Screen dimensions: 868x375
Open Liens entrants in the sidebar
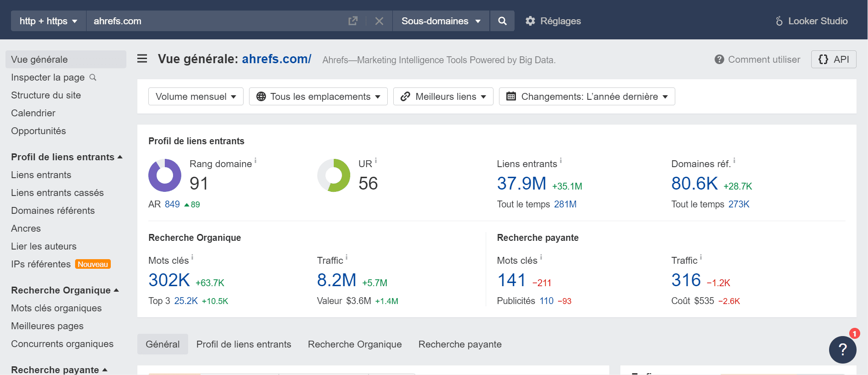coord(41,175)
